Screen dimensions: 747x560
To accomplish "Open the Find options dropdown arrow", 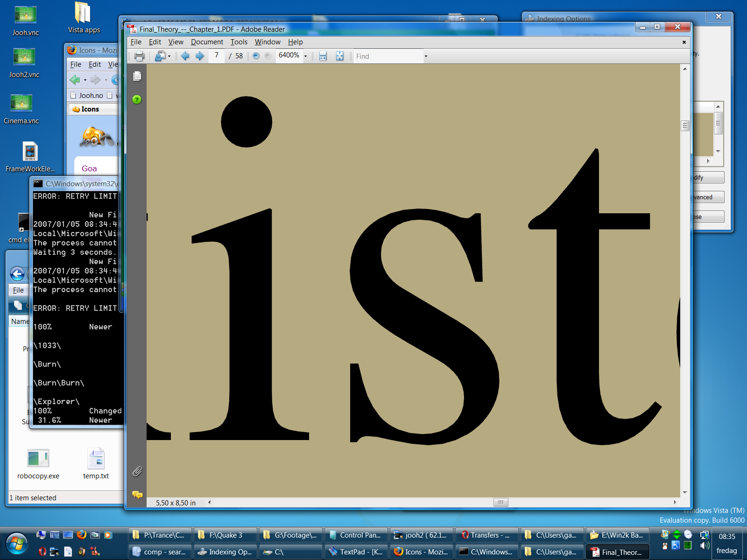I will 426,56.
